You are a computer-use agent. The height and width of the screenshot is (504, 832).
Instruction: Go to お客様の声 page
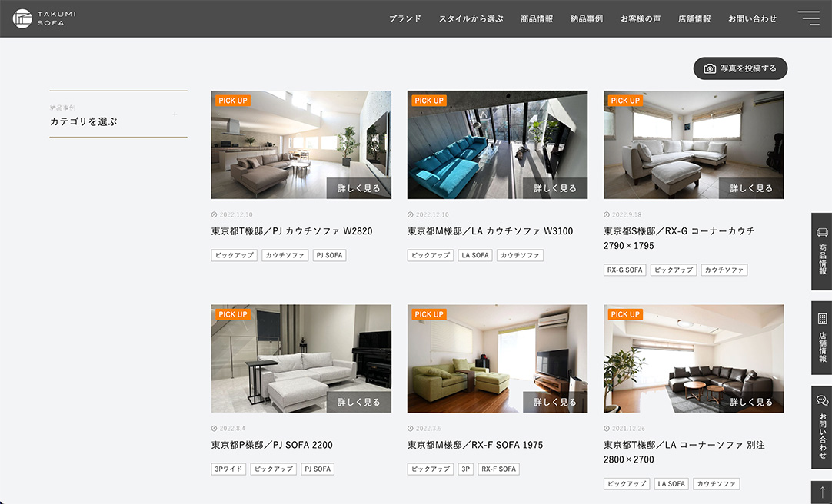click(641, 18)
